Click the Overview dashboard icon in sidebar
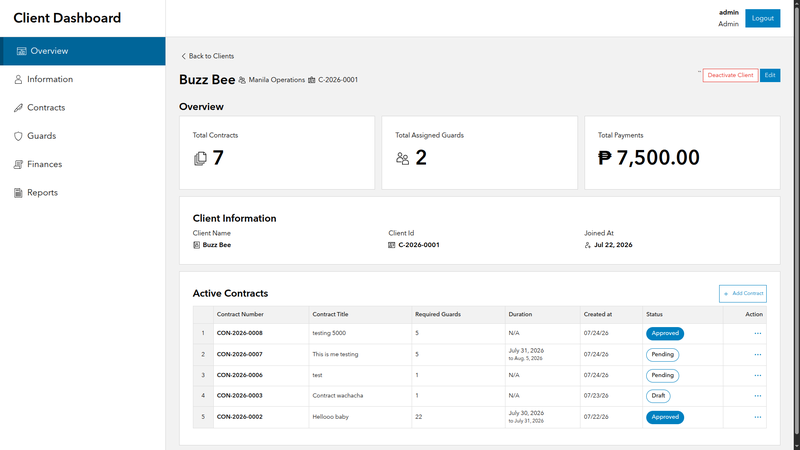800x450 pixels. tap(21, 51)
